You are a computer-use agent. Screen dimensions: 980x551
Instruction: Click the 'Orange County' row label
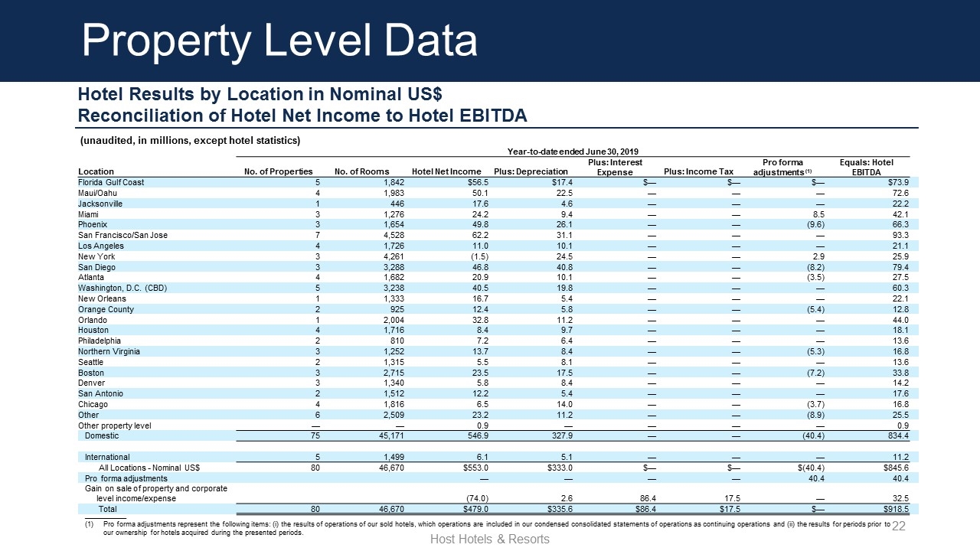click(x=106, y=309)
